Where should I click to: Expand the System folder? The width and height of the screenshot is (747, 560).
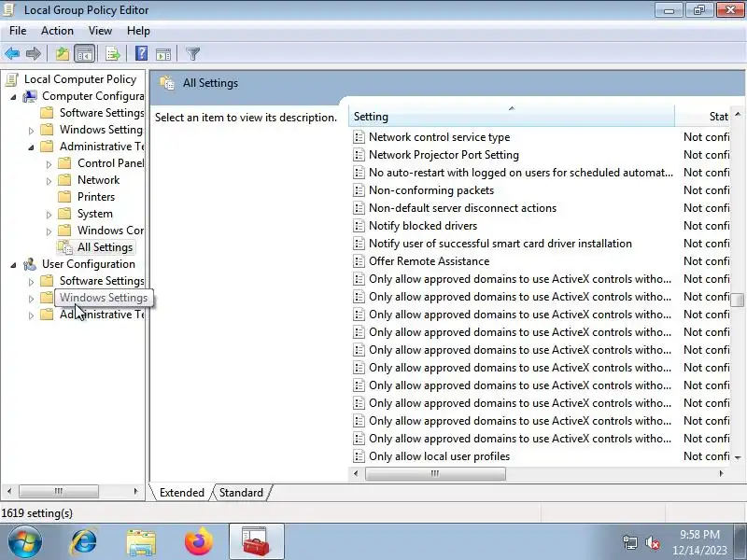[x=49, y=215]
